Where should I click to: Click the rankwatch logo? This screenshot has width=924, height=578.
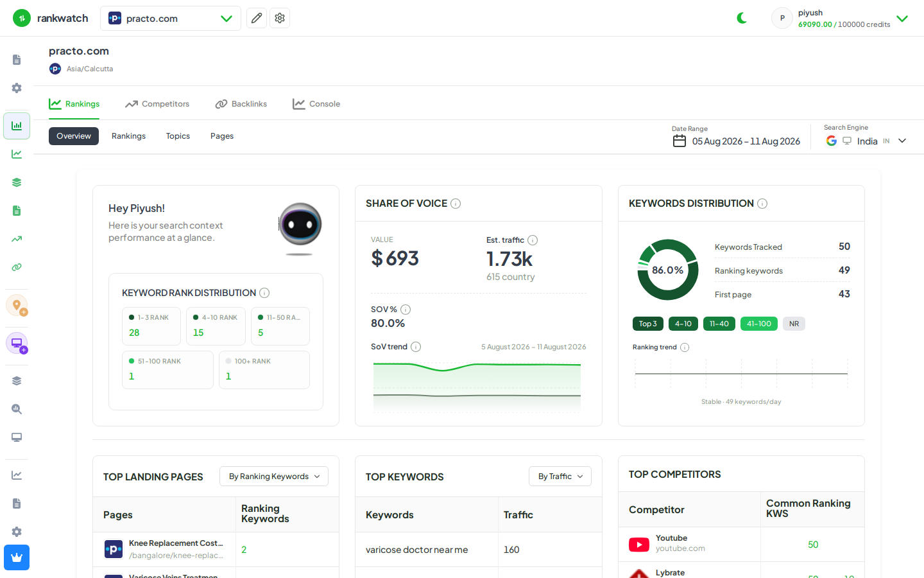pos(51,18)
